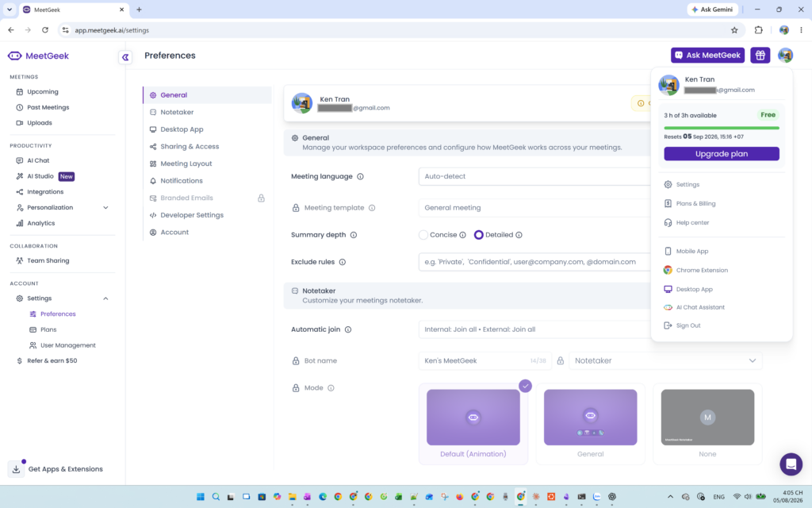Collapse the Settings sidebar section
Viewport: 812px width, 508px height.
point(105,298)
